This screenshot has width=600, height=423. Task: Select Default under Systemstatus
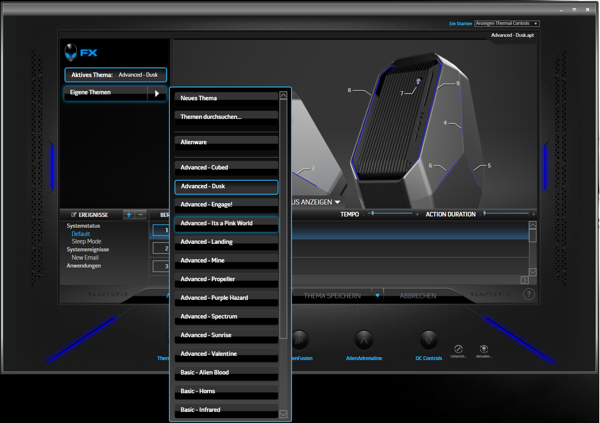(x=81, y=234)
